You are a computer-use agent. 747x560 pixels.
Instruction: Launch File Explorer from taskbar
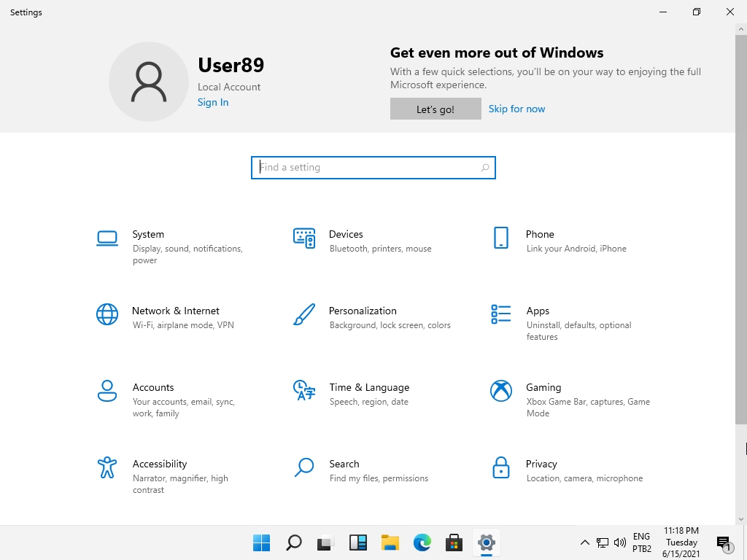click(x=390, y=542)
